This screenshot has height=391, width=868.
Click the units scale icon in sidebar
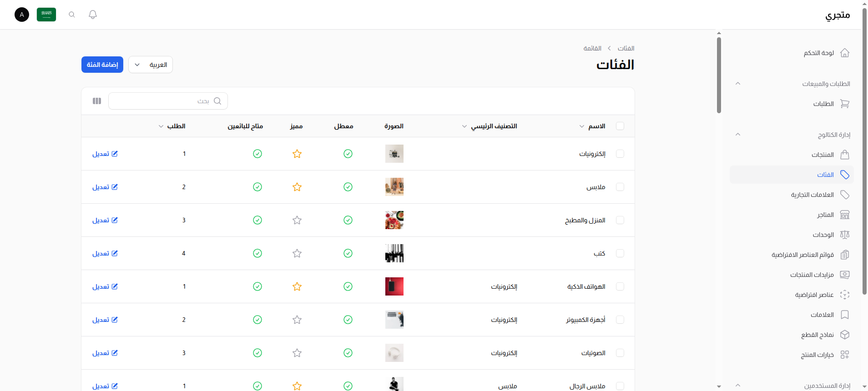click(x=845, y=235)
